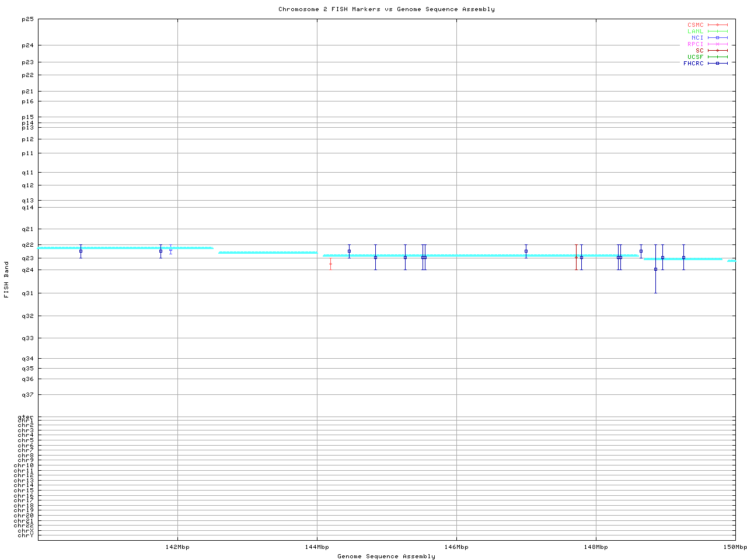Select the FHCRC legend label
This screenshot has height=560, width=747.
pyautogui.click(x=693, y=64)
